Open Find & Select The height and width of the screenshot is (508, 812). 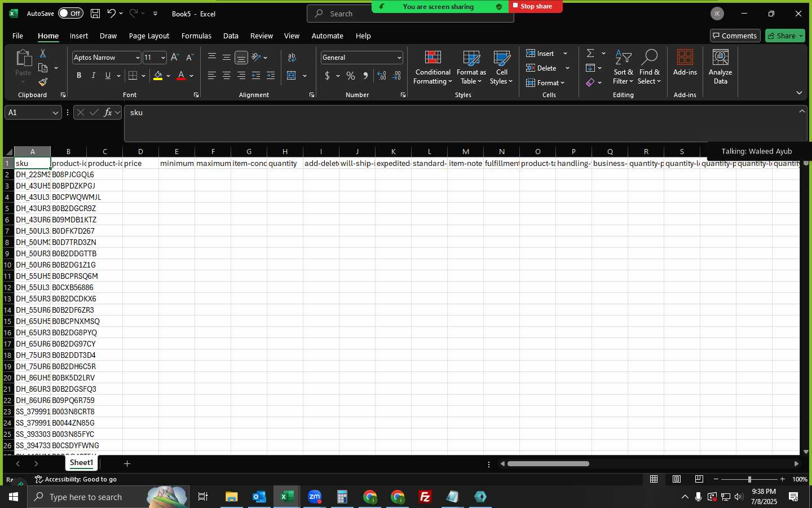tap(649, 68)
